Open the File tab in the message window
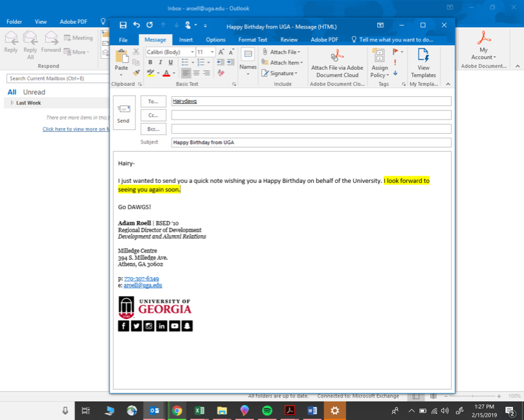 click(124, 39)
